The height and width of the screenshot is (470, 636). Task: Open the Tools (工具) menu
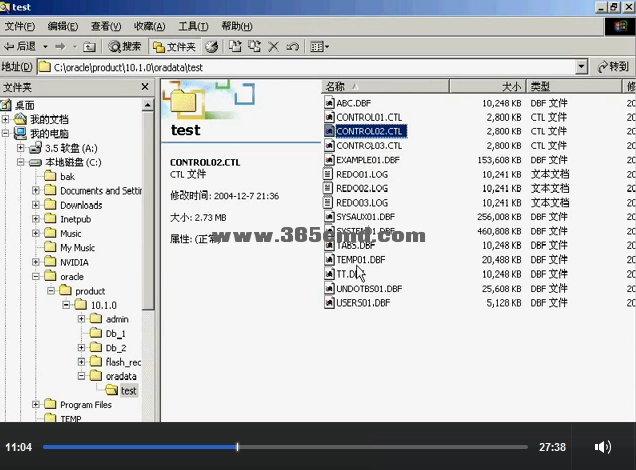click(x=193, y=26)
